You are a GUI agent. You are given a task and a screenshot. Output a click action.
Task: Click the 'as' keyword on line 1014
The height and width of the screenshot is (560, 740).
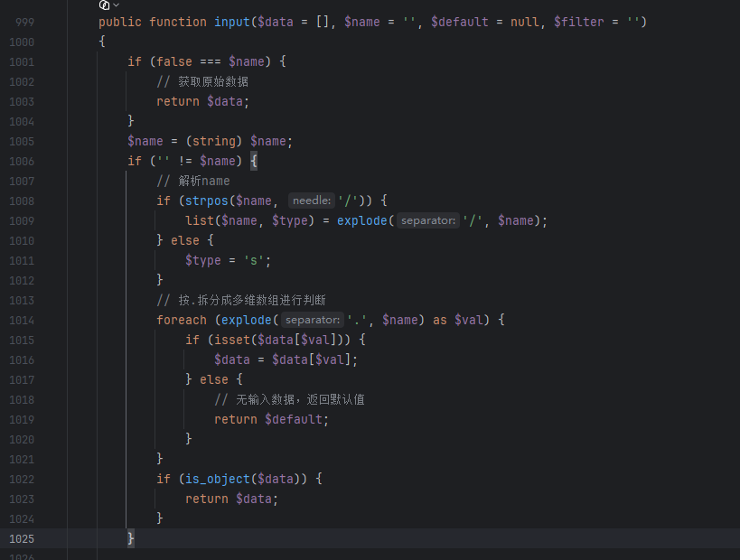coord(440,320)
